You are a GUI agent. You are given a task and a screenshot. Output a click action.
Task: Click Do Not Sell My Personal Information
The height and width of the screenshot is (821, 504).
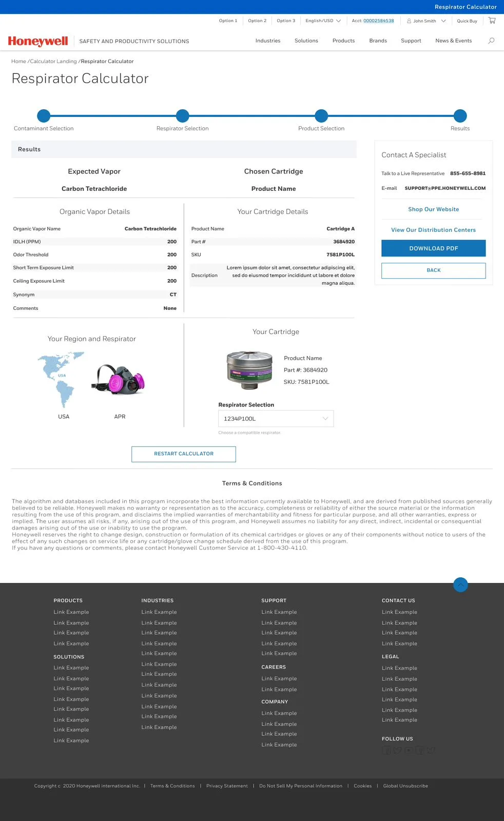pyautogui.click(x=301, y=786)
